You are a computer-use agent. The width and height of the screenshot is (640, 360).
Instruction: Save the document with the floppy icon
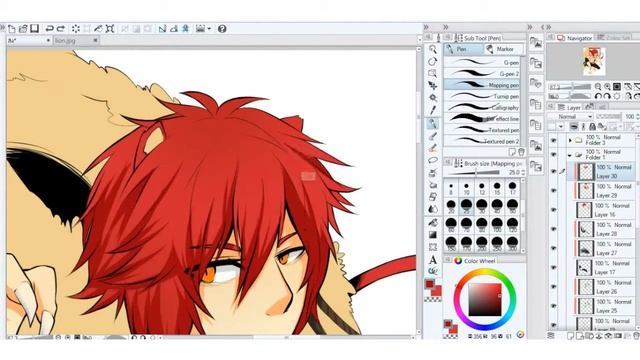coord(35,28)
